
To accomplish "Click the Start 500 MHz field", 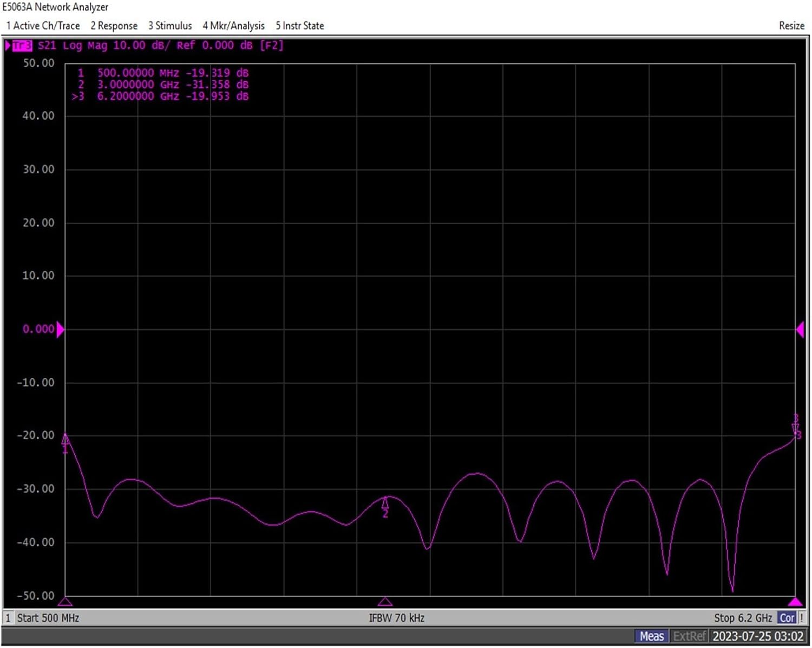I will (48, 618).
